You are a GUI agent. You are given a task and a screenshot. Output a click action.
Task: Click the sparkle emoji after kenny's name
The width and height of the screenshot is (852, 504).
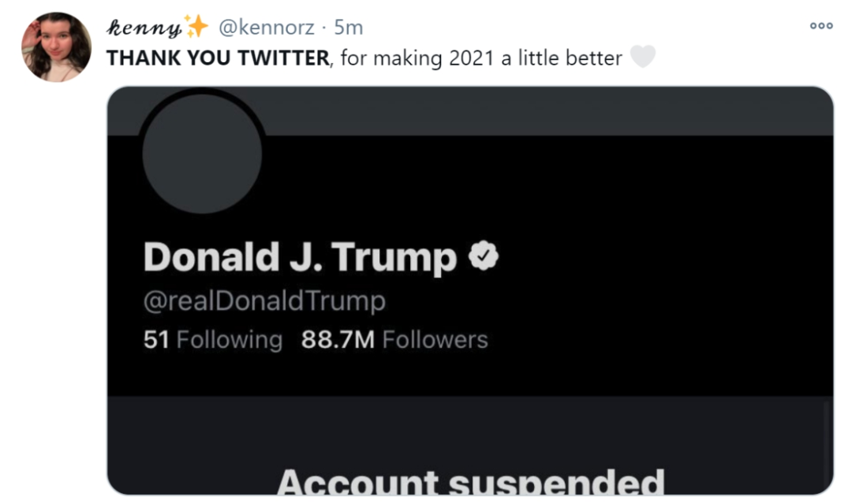pos(196,27)
